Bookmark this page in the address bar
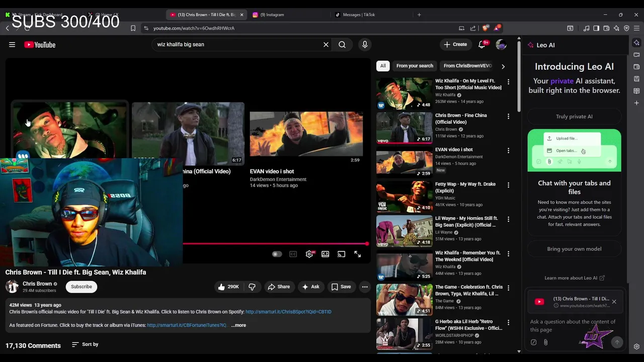644x362 pixels. 133,28
